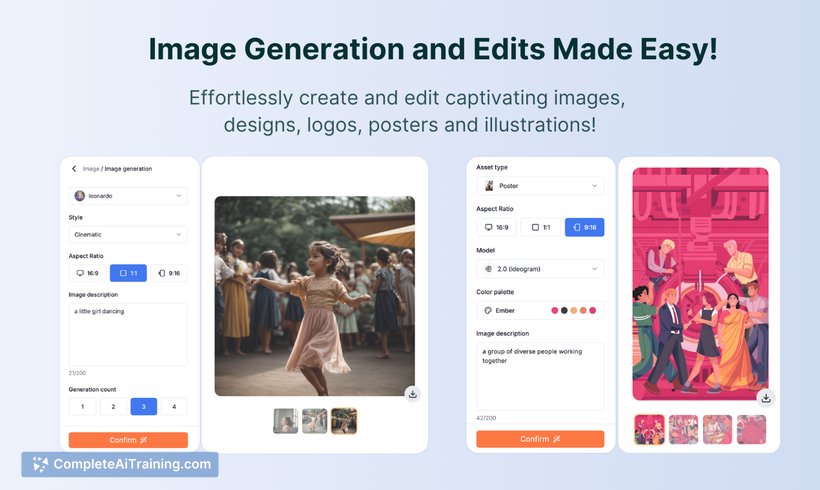Image resolution: width=820 pixels, height=490 pixels.
Task: Download the pink poster image
Action: pos(766,398)
